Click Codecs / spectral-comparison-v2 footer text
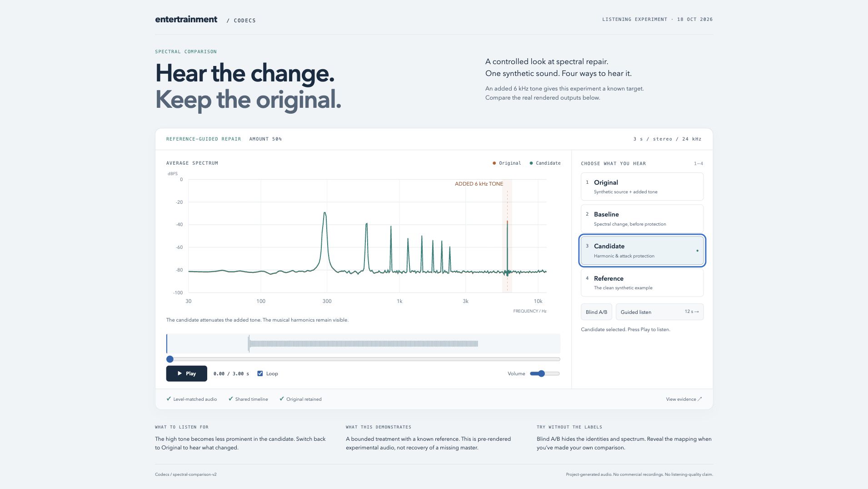Image resolution: width=868 pixels, height=489 pixels. point(186,474)
